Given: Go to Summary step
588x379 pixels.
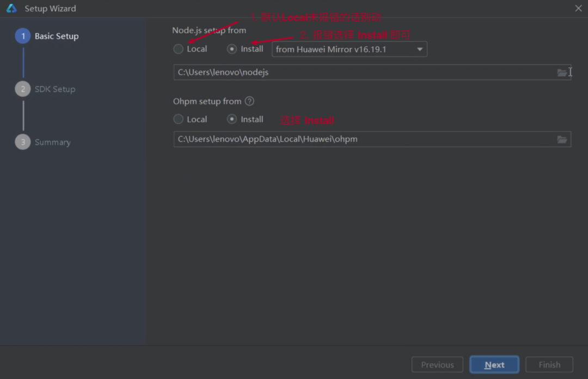Looking at the screenshot, I should (x=43, y=142).
